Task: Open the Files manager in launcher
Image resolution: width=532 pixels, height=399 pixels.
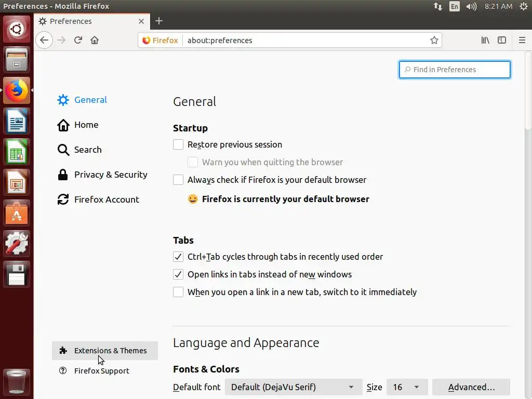Action: tap(17, 60)
